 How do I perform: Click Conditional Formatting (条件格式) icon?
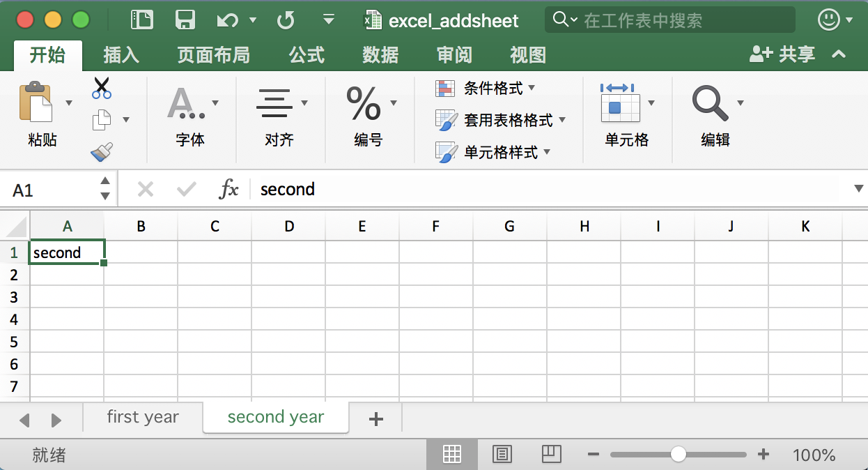tap(445, 89)
